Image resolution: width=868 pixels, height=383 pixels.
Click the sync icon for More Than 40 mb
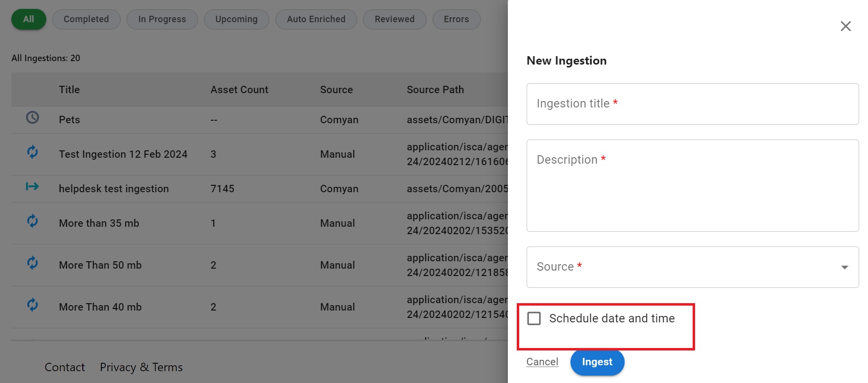click(x=33, y=305)
